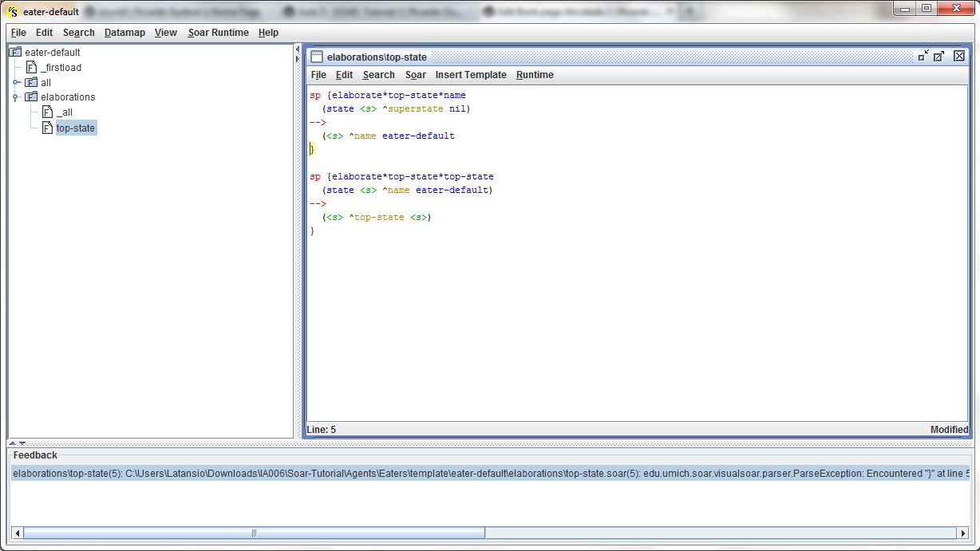Expand the 'all' tree node
This screenshot has width=980, height=551.
[x=15, y=83]
